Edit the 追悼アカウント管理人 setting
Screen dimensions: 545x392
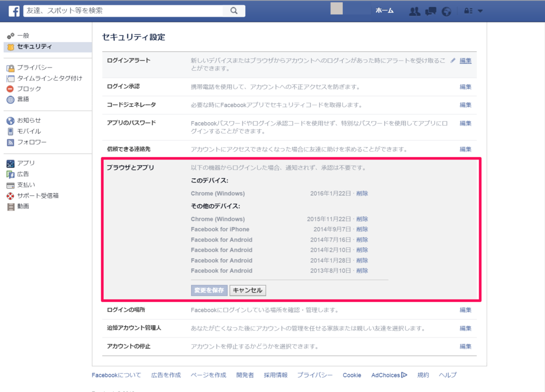click(465, 329)
